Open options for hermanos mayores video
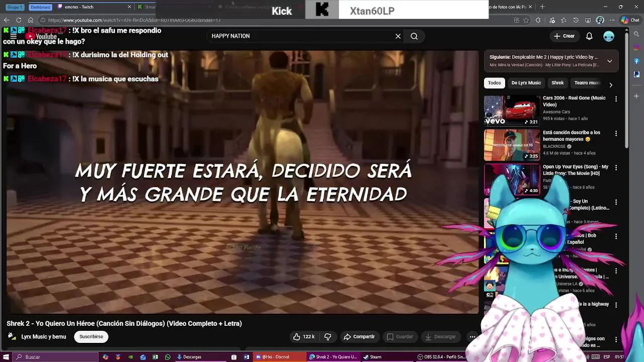 click(616, 133)
